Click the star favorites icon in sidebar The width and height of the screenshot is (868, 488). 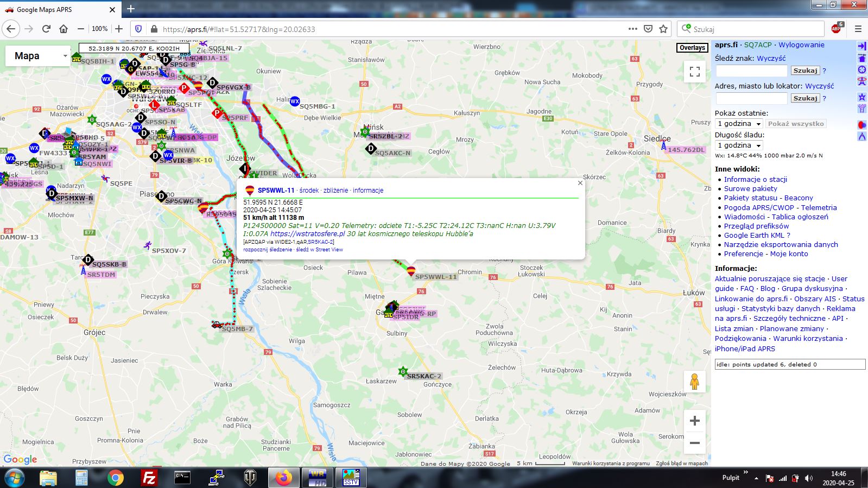tap(861, 97)
